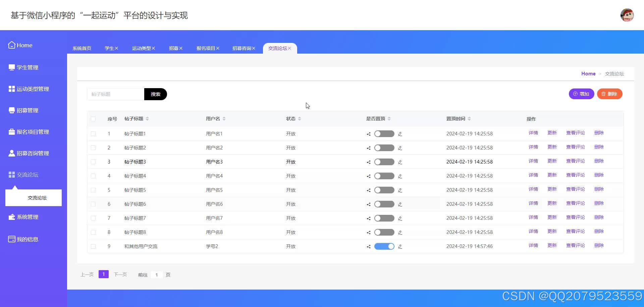The image size is (644, 307).
Task: Tick the checkbox for row 3
Action: (x=93, y=162)
